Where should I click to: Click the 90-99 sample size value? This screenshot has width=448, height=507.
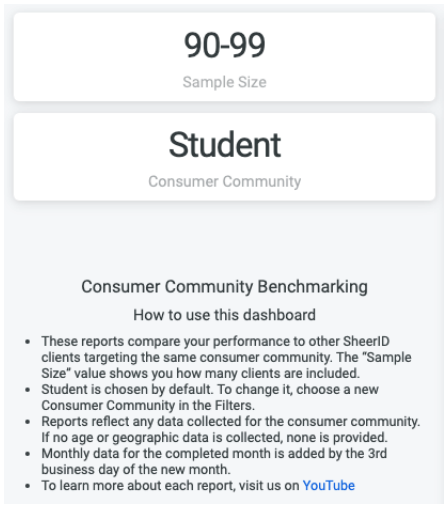click(x=225, y=45)
